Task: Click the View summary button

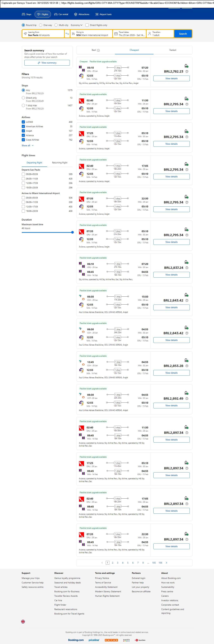Action: pos(47,63)
